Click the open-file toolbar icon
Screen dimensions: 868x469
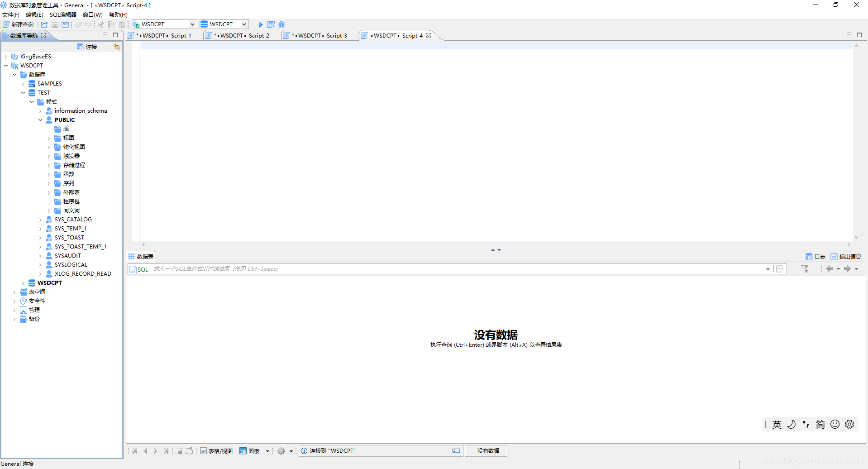(44, 24)
